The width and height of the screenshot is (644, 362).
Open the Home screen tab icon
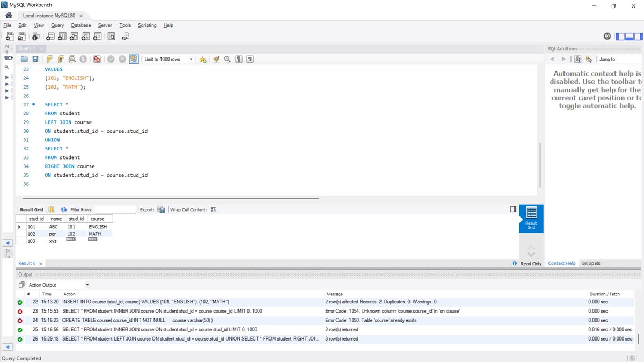pos(9,15)
